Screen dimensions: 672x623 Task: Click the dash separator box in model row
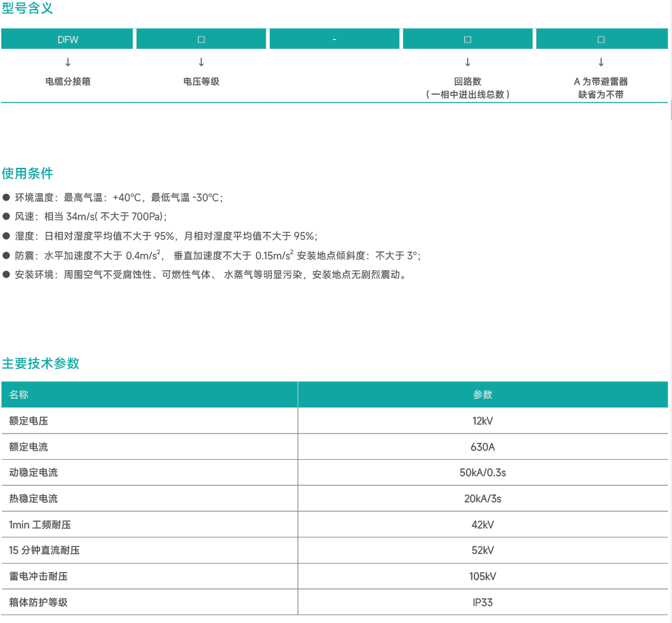tap(334, 40)
